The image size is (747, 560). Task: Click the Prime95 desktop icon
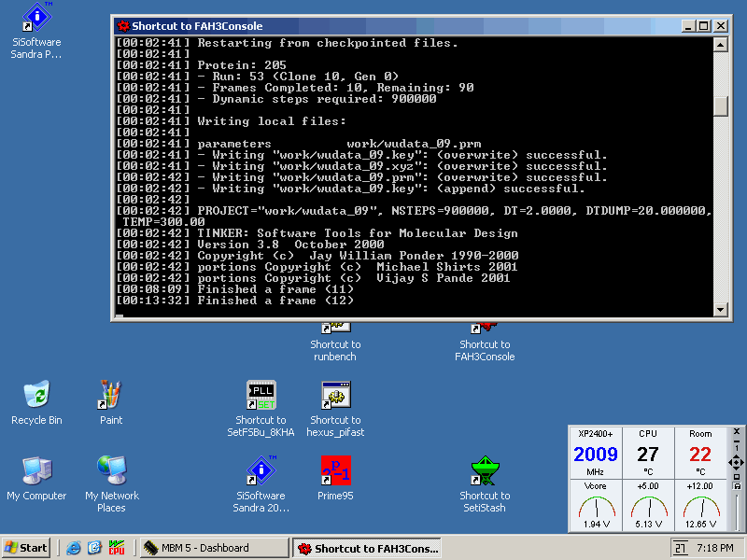[334, 469]
